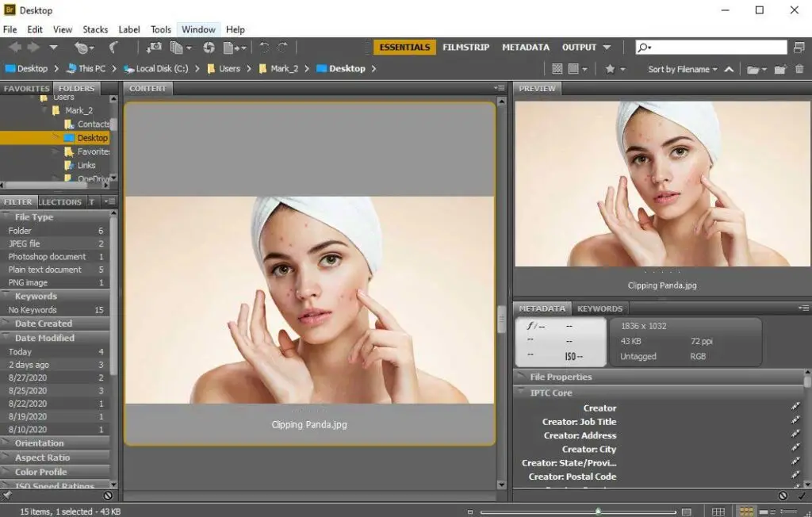
Task: Open the recent file folder icon
Action: (756, 69)
